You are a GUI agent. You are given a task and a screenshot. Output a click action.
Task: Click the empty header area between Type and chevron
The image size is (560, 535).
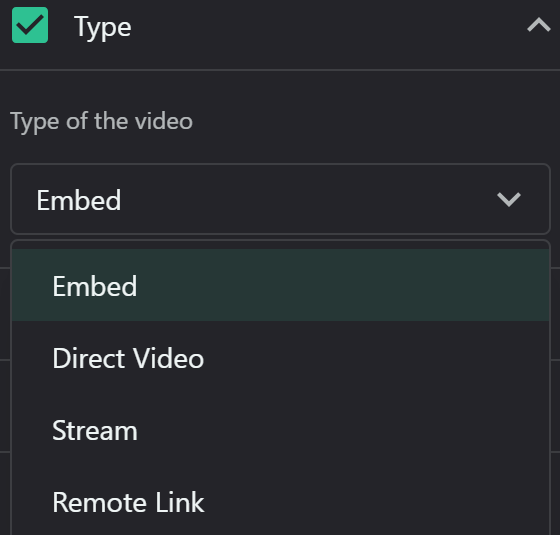(329, 26)
